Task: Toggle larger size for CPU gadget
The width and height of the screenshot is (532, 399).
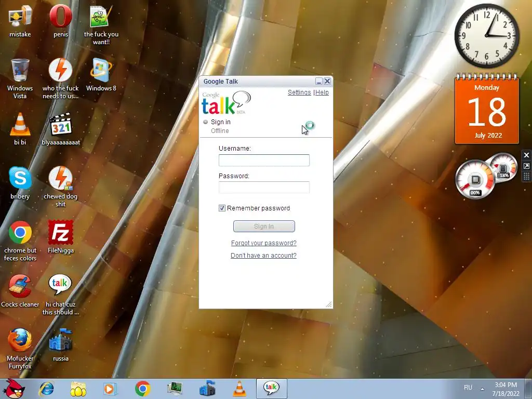Action: tap(526, 166)
